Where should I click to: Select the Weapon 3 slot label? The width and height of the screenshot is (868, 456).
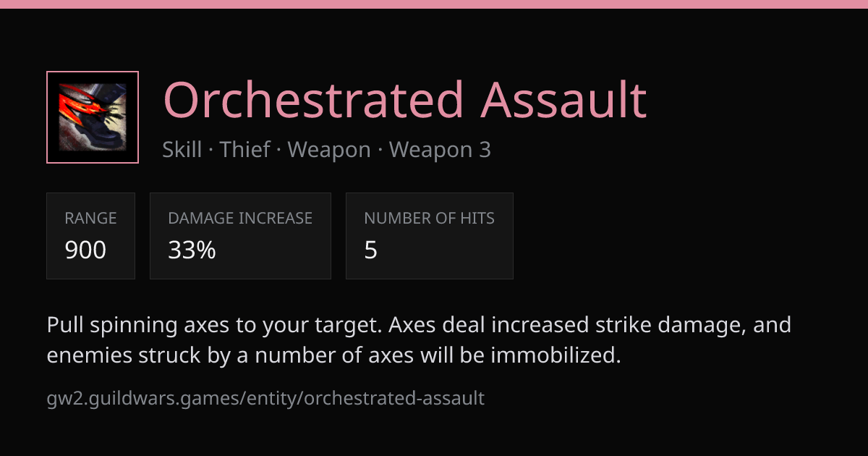pos(440,150)
